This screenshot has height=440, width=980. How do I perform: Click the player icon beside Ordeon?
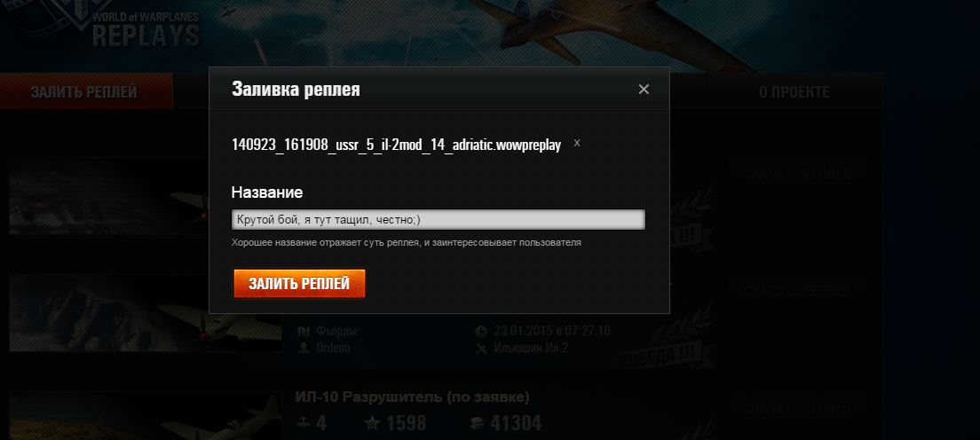click(304, 348)
